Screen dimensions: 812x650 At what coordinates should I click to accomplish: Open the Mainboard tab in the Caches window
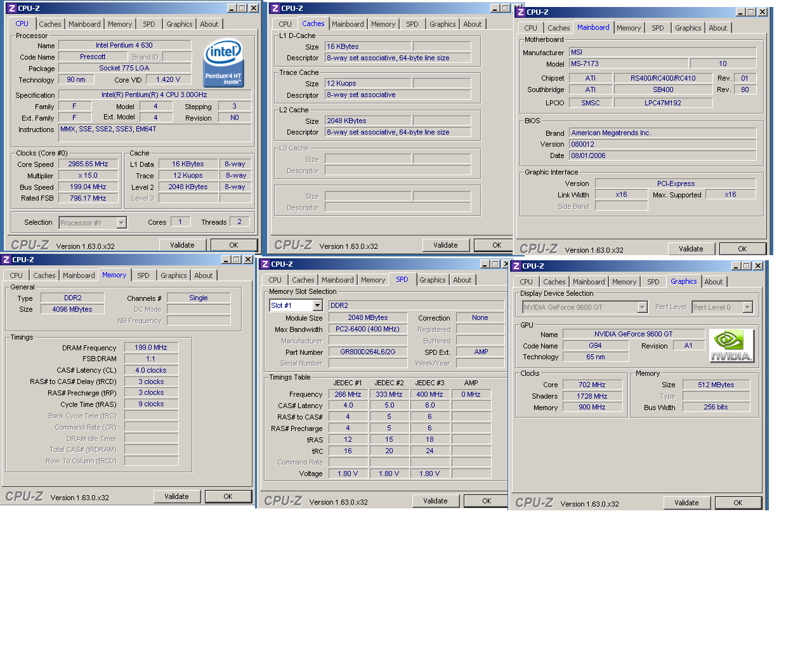(x=348, y=23)
